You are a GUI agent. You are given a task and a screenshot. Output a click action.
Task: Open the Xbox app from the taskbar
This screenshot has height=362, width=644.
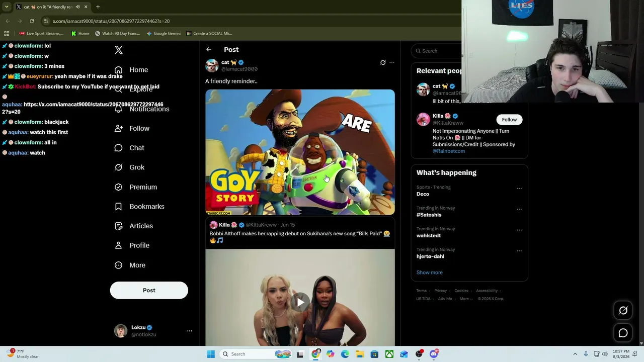tap(389, 354)
